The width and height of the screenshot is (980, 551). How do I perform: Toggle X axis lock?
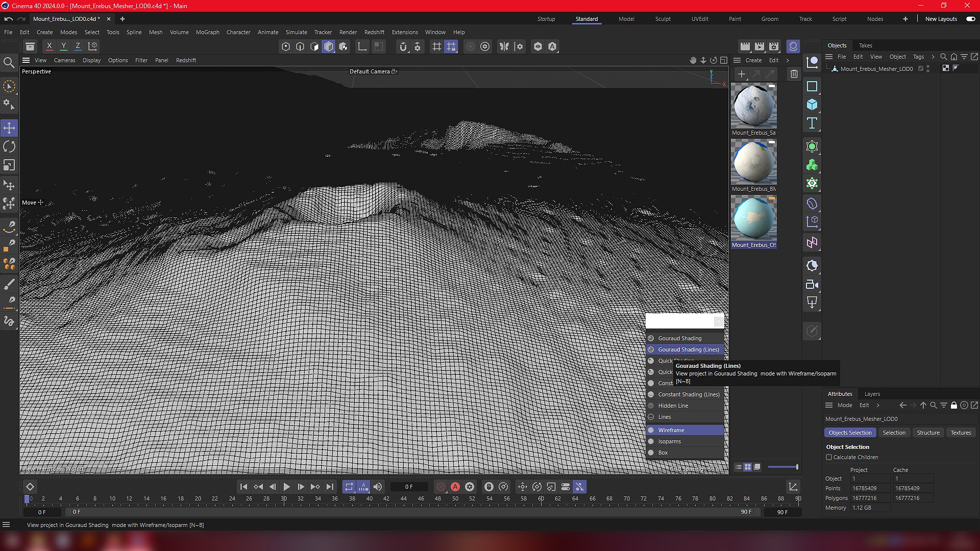click(x=50, y=46)
